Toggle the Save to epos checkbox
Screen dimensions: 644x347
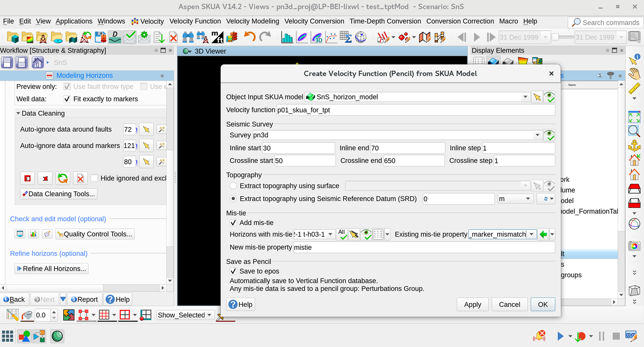[233, 271]
